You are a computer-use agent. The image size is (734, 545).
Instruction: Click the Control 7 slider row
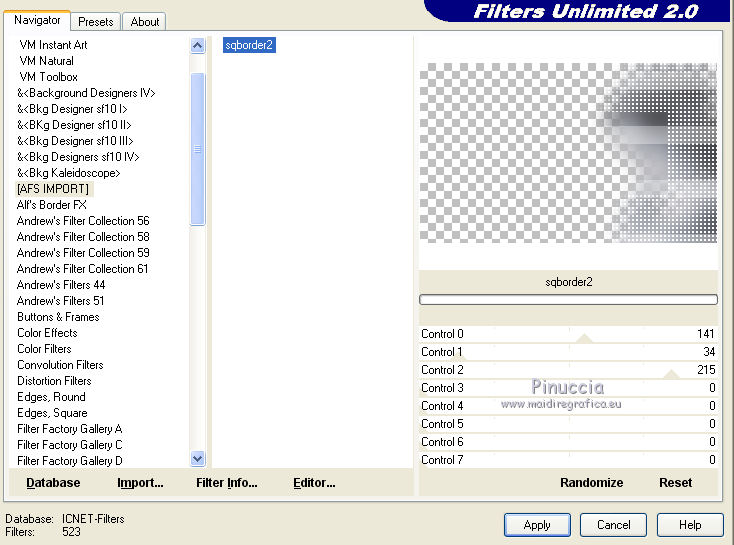568,460
